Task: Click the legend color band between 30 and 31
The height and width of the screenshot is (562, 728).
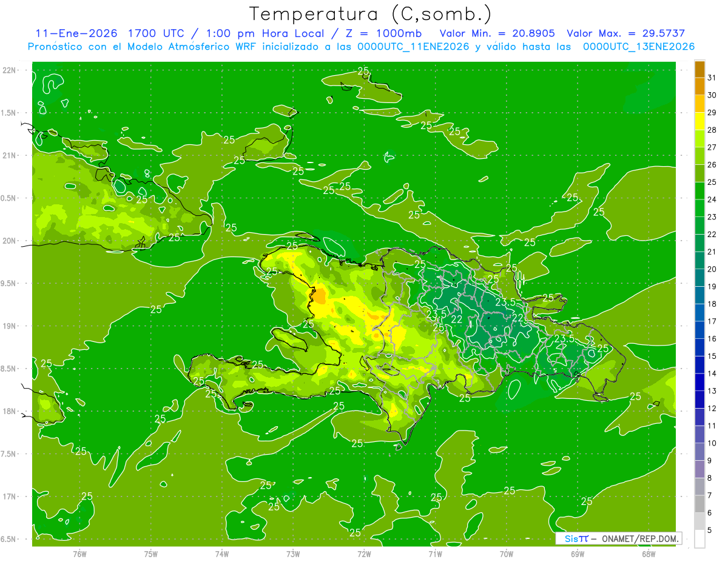Action: click(699, 86)
